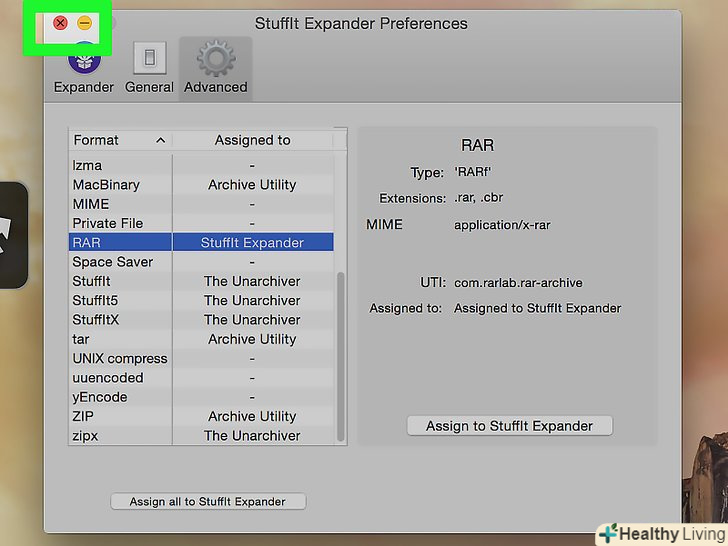Switch to the General preferences tab
Viewport: 728px width, 546px height.
tap(149, 68)
